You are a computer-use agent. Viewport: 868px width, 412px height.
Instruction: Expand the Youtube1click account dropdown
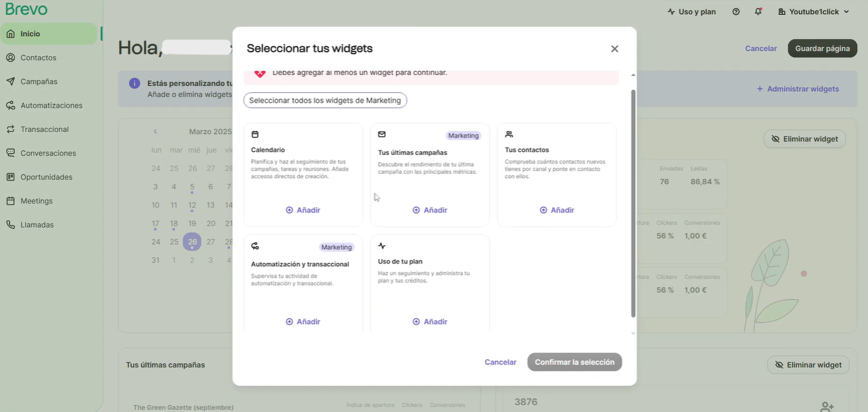pyautogui.click(x=814, y=12)
